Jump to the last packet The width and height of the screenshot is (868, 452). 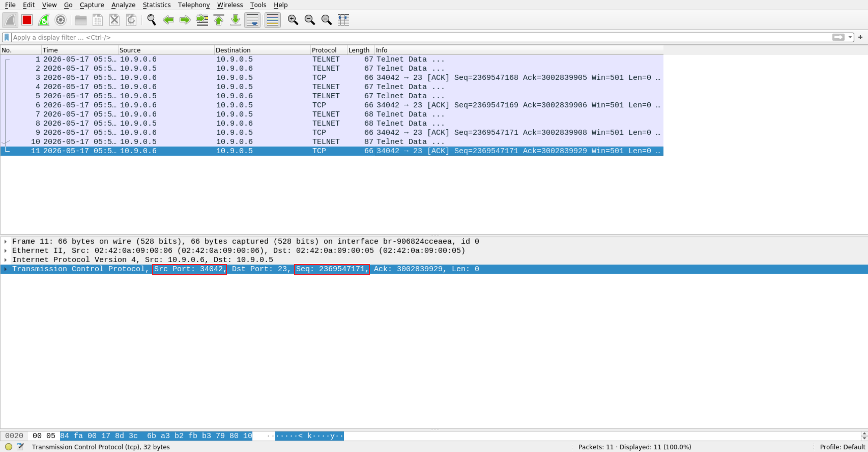[x=236, y=20]
